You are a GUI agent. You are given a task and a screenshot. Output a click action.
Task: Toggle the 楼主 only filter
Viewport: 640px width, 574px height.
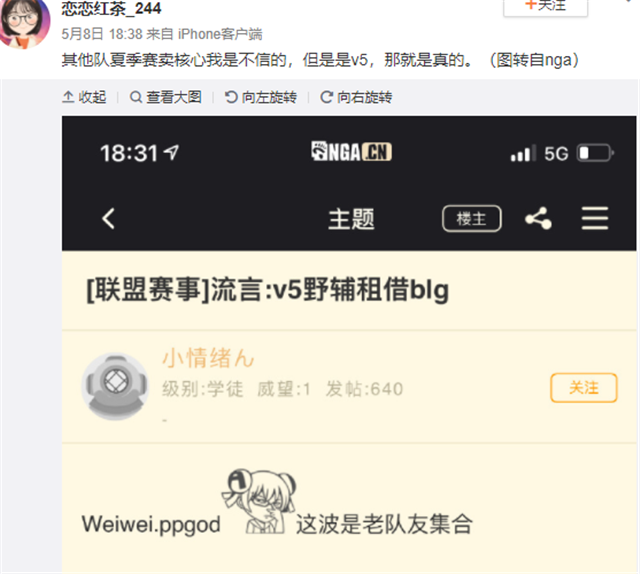472,218
